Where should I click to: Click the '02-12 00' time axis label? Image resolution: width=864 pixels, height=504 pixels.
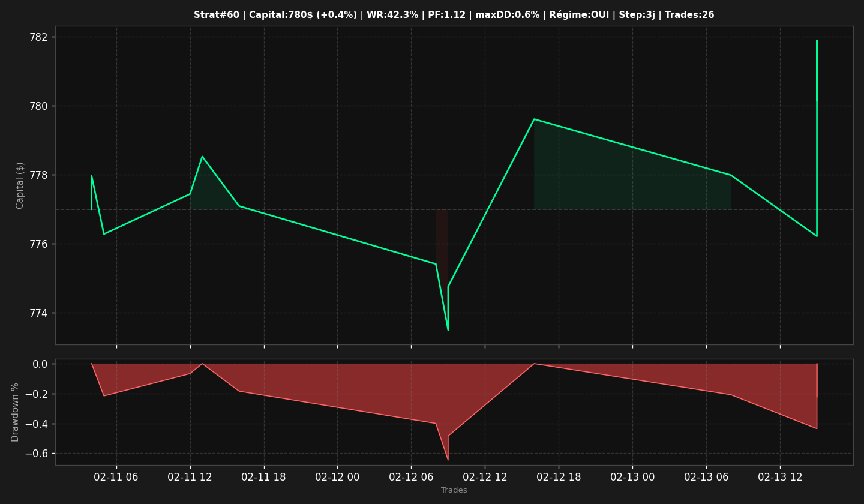coord(337,478)
